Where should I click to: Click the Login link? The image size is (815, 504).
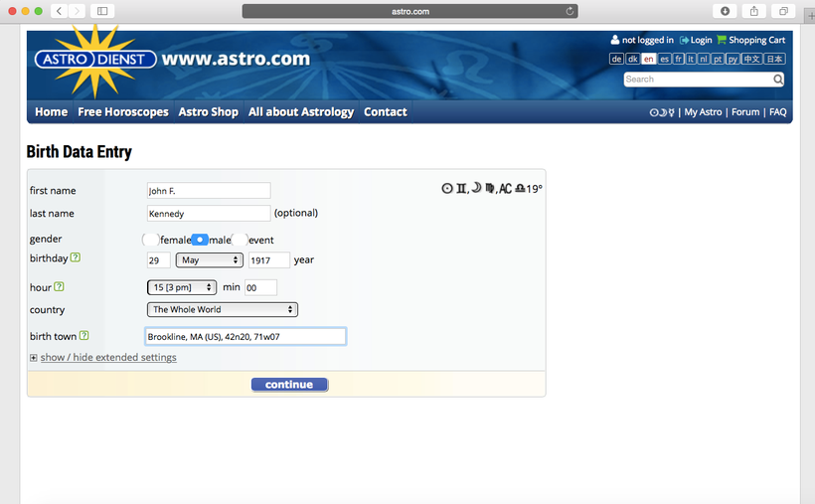pyautogui.click(x=701, y=40)
